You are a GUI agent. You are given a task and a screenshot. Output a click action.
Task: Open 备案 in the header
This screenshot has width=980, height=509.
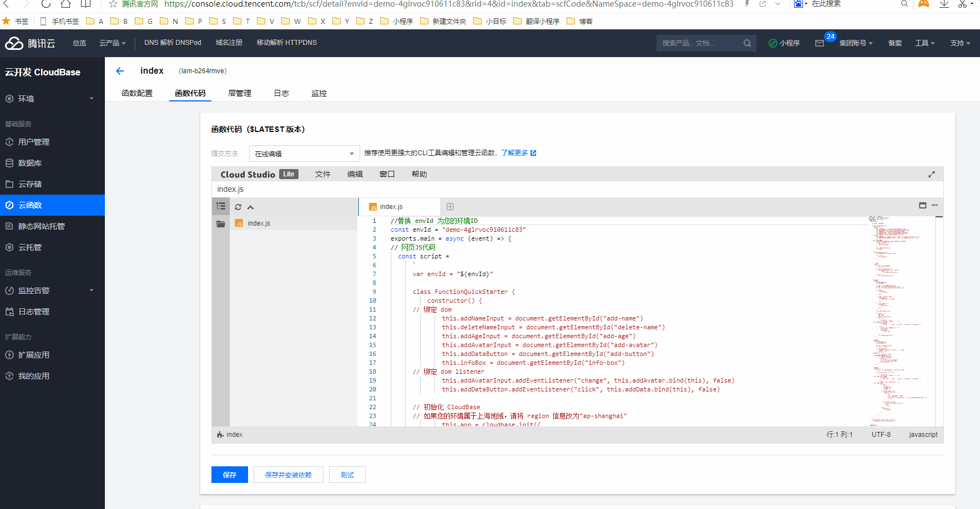pos(895,43)
